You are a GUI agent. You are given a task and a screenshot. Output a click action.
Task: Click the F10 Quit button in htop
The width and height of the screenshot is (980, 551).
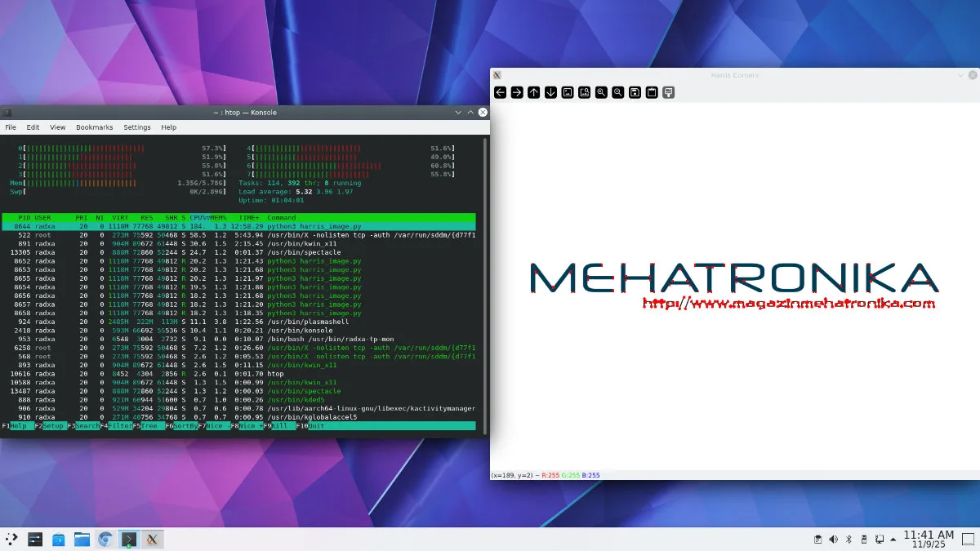point(316,426)
